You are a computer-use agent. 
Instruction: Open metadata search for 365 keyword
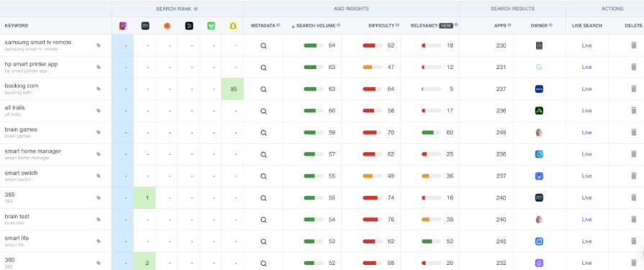click(263, 198)
